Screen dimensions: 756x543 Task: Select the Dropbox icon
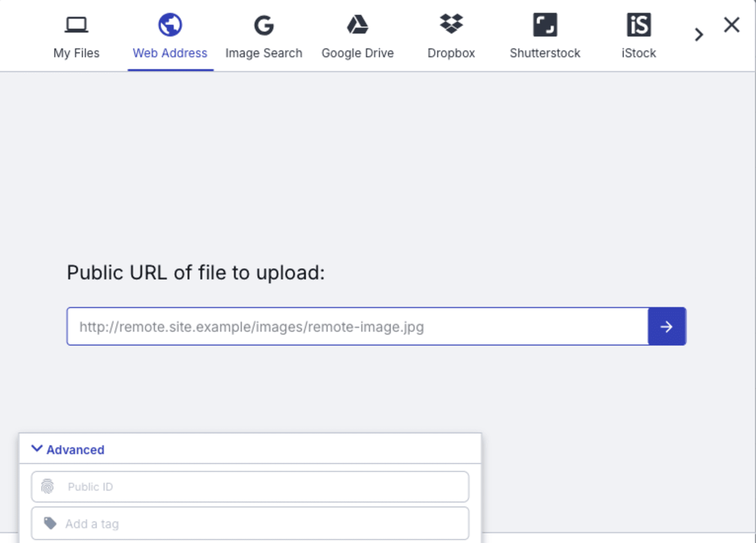click(450, 24)
